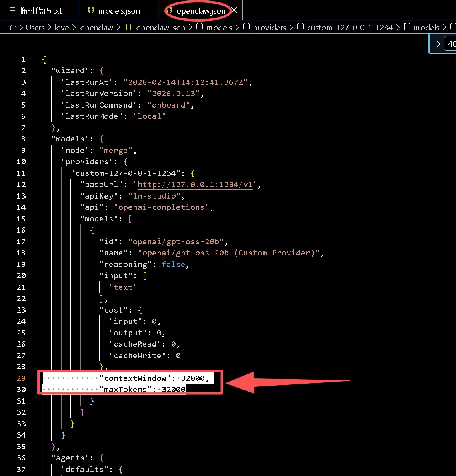Open the love folder breadcrumb
The height and width of the screenshot is (476, 456).
tap(62, 28)
